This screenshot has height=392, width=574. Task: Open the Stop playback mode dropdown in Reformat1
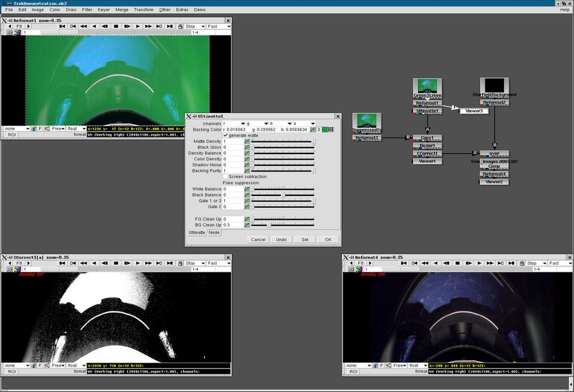pos(195,26)
